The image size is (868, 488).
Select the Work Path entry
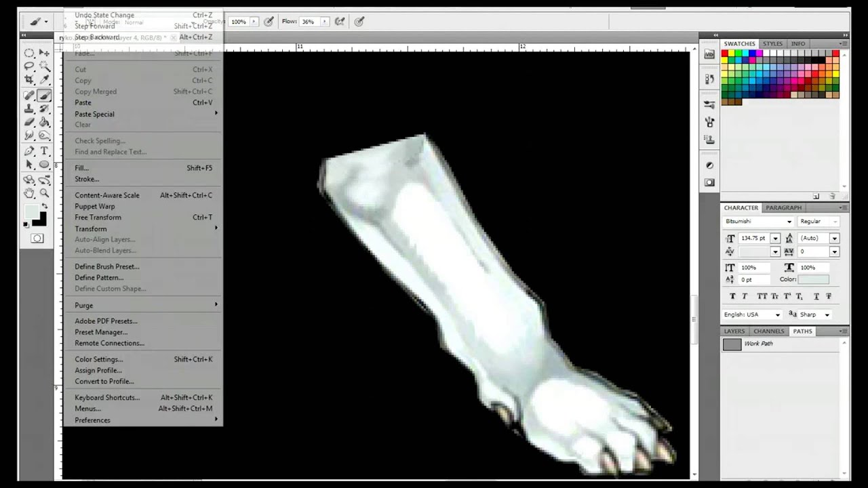(781, 344)
